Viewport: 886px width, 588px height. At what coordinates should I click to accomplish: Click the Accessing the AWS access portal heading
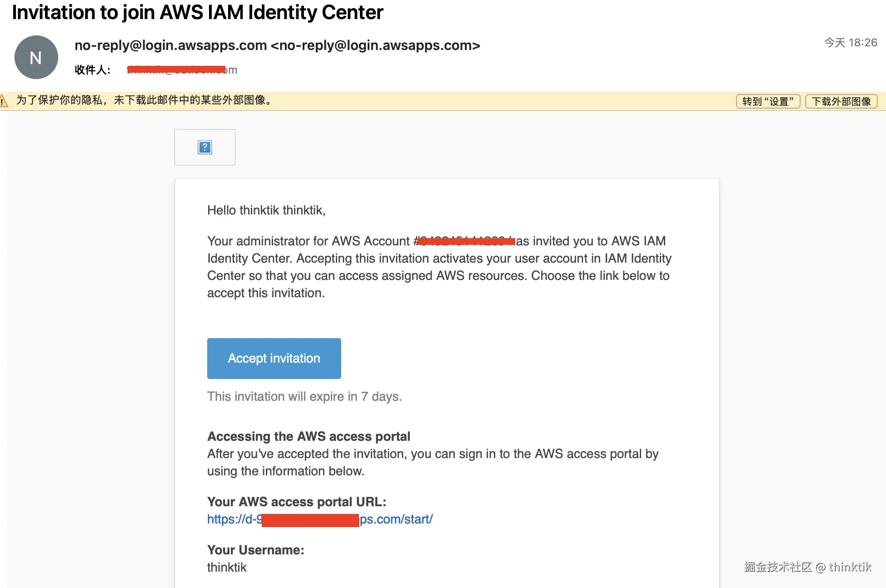pos(309,436)
